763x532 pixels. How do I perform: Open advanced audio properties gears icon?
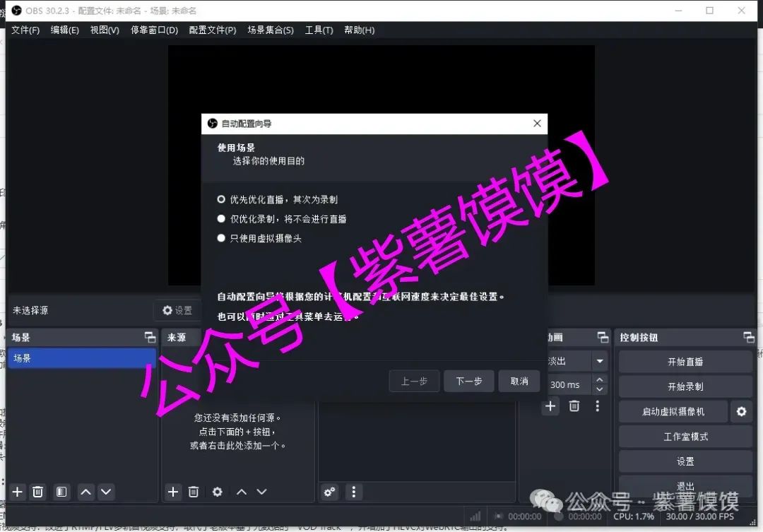tap(329, 492)
